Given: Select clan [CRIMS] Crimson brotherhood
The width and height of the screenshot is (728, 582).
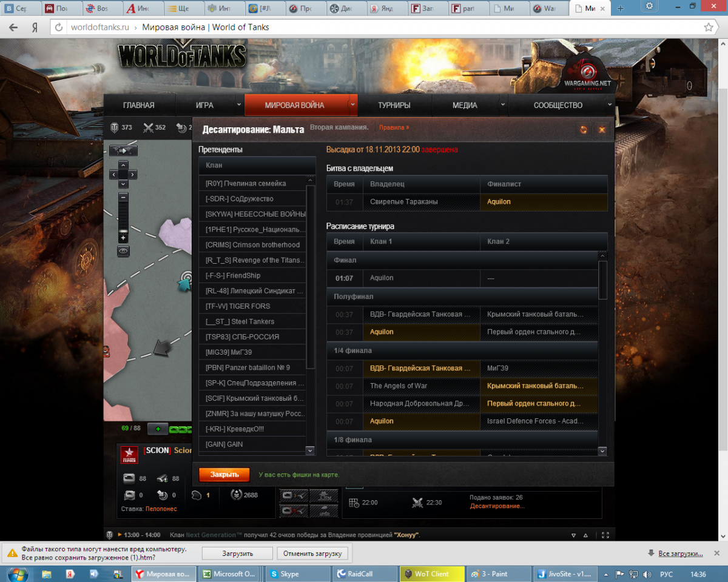Looking at the screenshot, I should click(252, 245).
